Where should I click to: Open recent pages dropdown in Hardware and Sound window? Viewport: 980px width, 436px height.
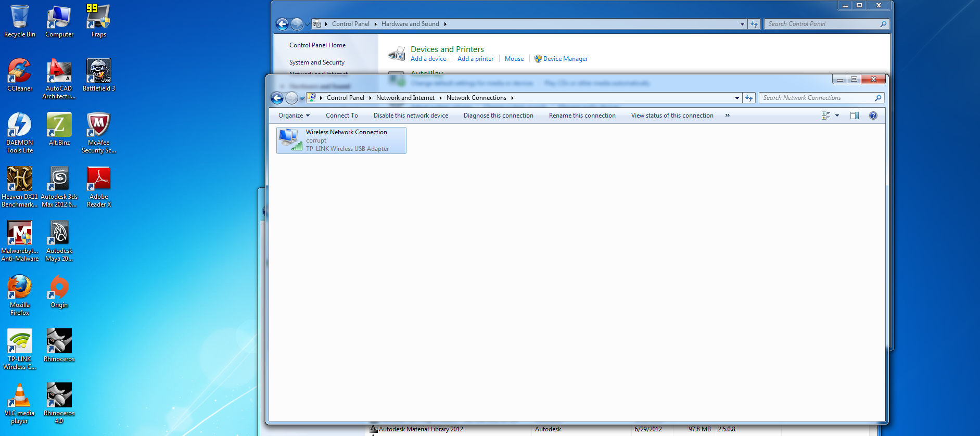[307, 24]
